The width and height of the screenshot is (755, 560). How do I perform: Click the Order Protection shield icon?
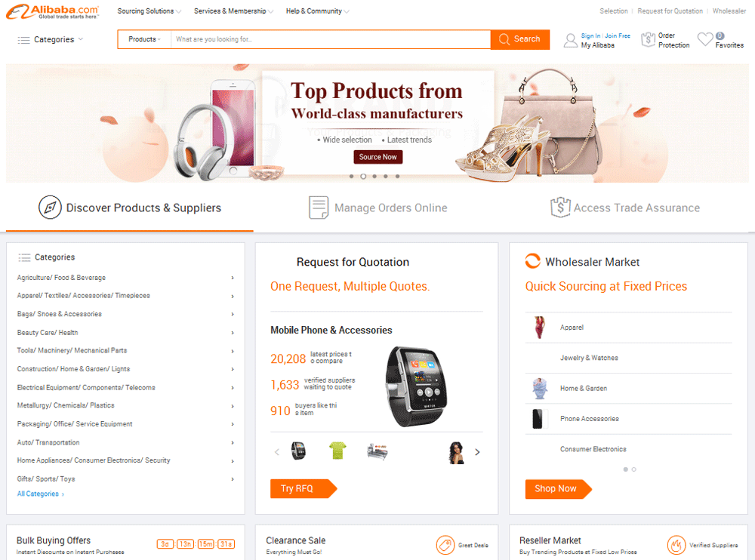point(648,39)
